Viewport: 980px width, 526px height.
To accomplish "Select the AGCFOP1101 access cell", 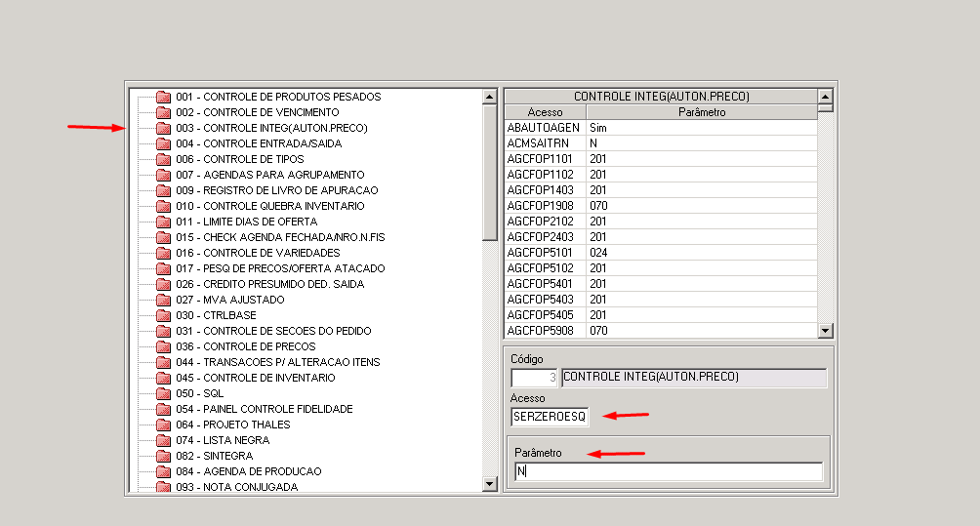I will click(545, 159).
